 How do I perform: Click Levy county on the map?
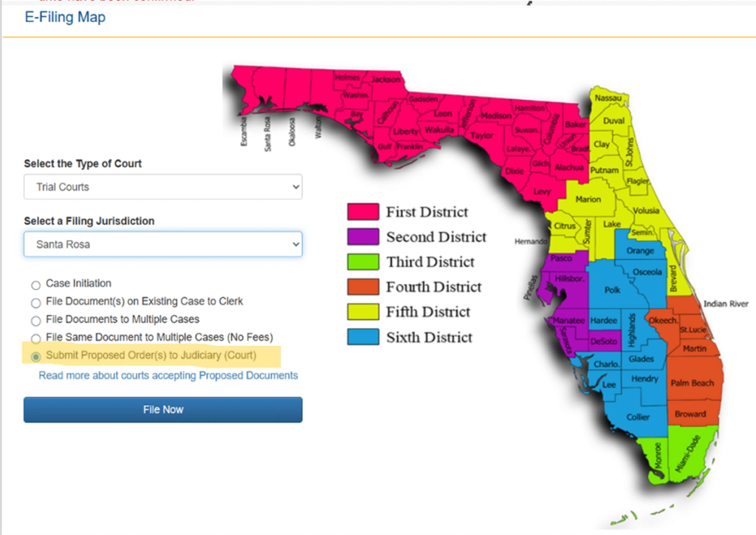point(542,191)
